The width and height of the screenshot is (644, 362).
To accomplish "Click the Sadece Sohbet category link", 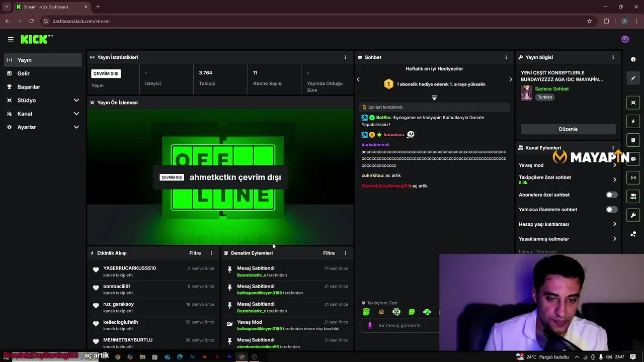I will coord(552,89).
